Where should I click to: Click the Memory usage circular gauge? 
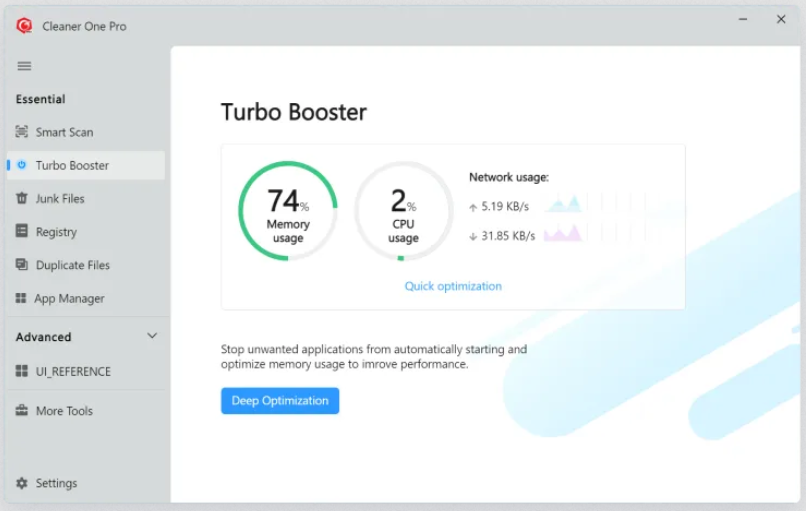pos(288,211)
